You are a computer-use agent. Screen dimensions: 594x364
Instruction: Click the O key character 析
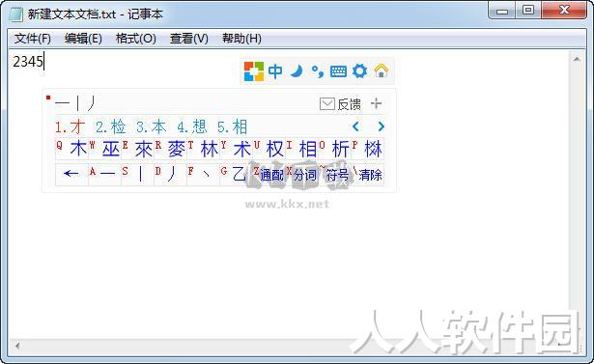point(335,149)
